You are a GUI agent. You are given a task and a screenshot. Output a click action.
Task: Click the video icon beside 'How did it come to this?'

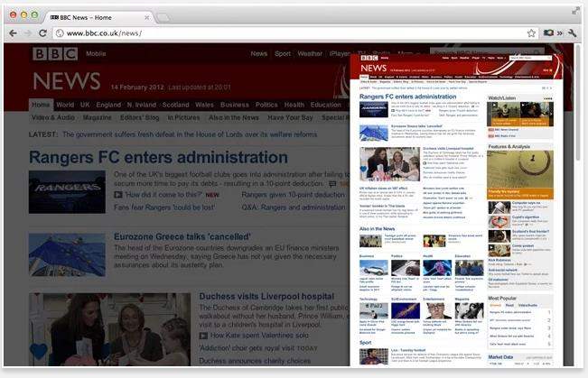click(x=118, y=195)
